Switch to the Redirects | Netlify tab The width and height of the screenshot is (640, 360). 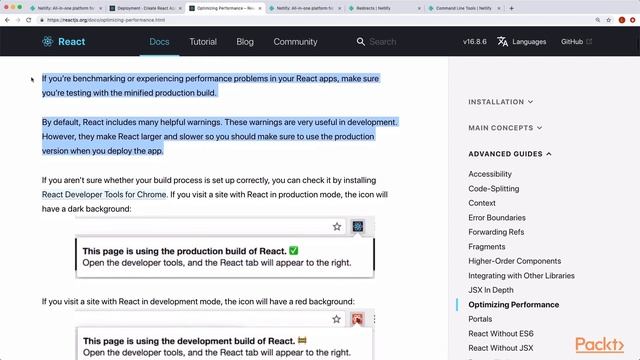386,8
